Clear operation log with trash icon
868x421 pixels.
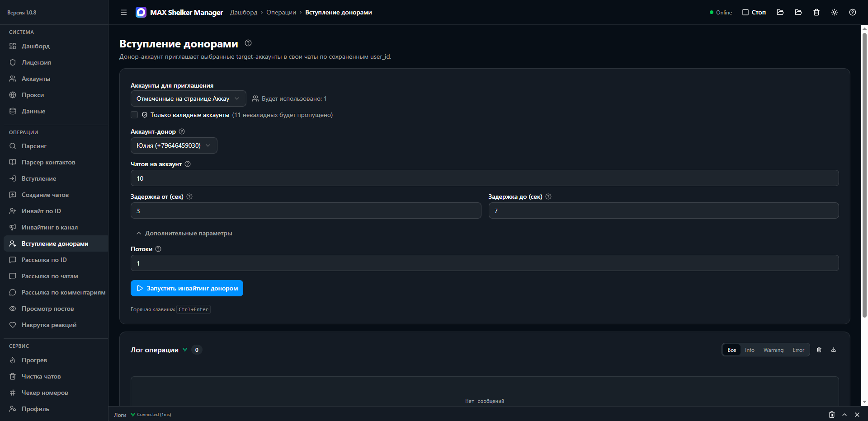[x=819, y=350]
